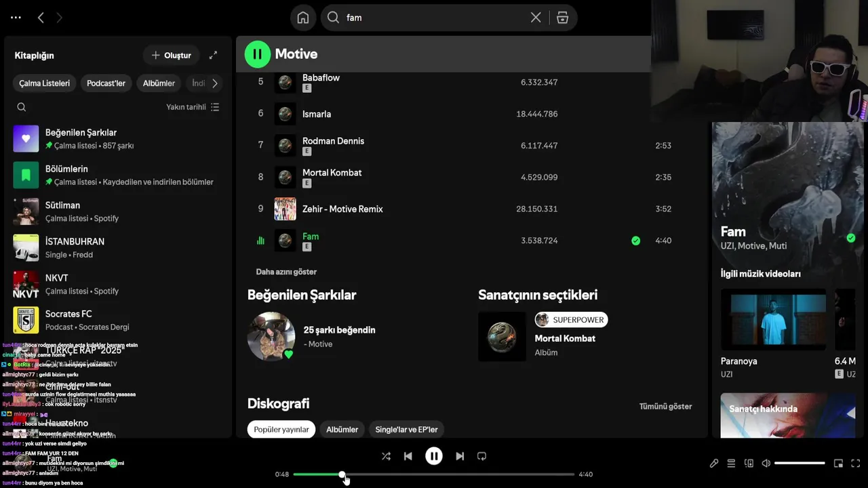Seek along the song progress bar
This screenshot has width=868, height=488.
tap(434, 474)
